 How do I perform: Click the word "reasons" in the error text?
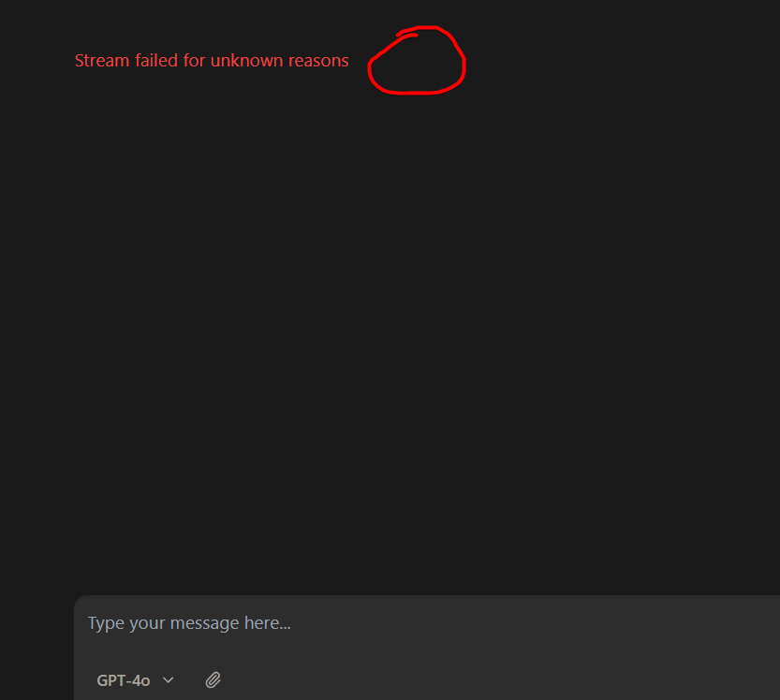pyautogui.click(x=318, y=61)
